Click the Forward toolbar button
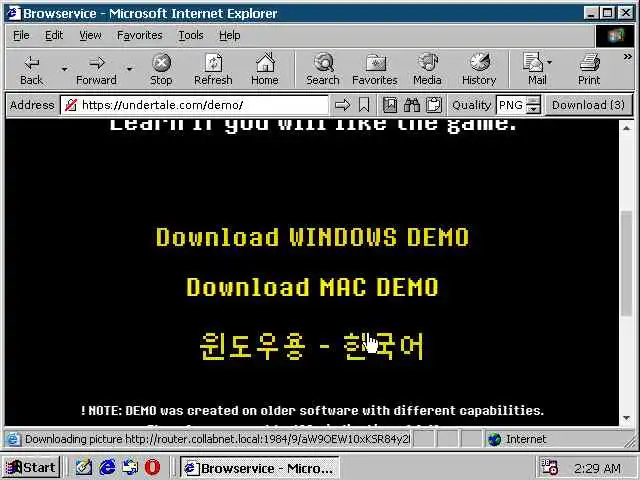640x480 pixels. (96, 69)
